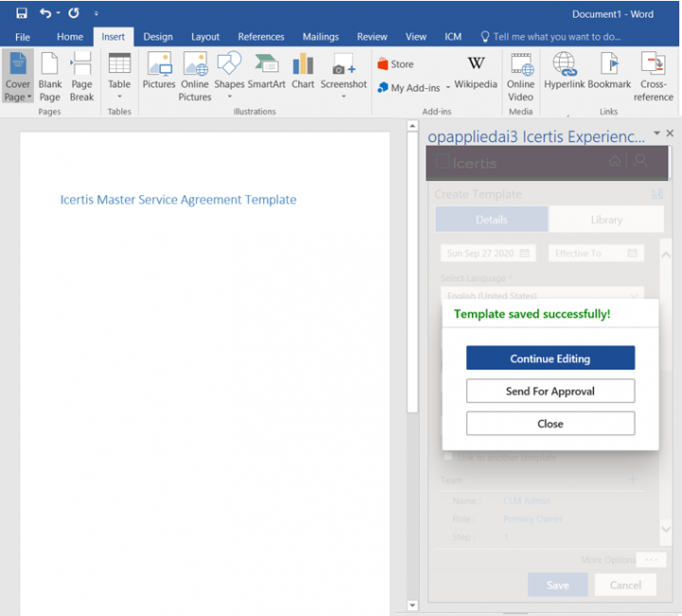The image size is (682, 616).
Task: Insert SmartArt graphic
Action: (x=266, y=72)
